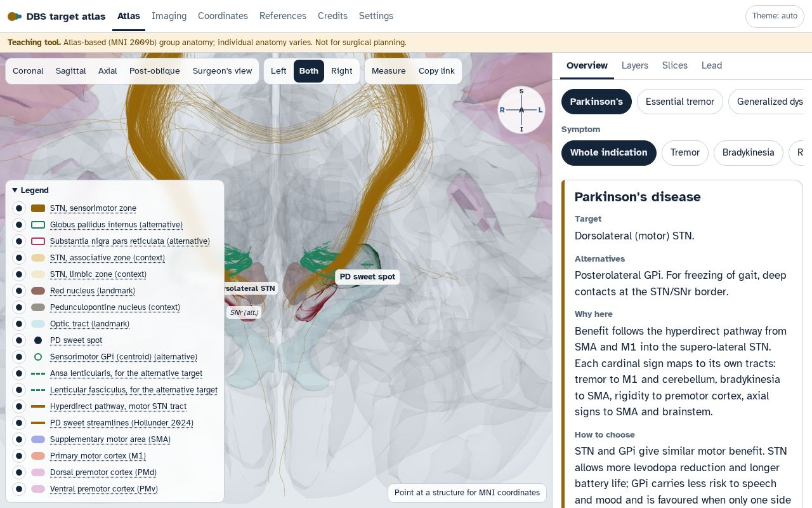The width and height of the screenshot is (812, 508).
Task: Click Sensorimotor GPi centroid ring icon
Action: (38, 357)
